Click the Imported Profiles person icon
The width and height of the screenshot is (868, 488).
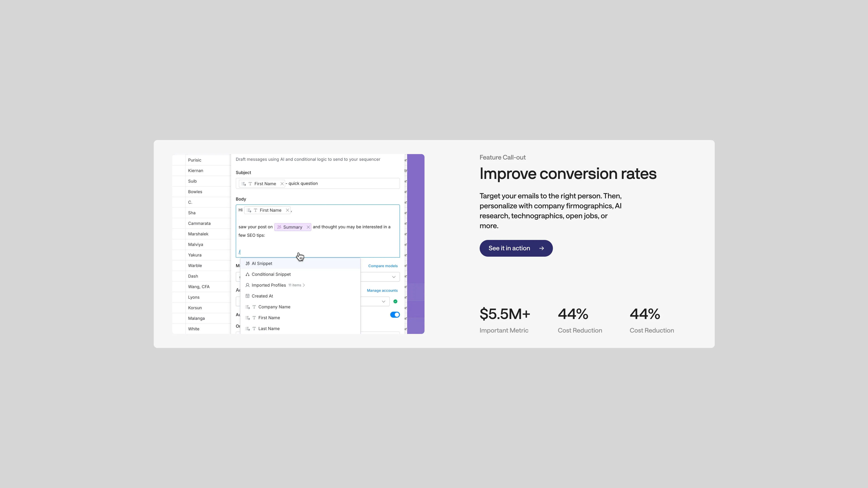(x=248, y=285)
